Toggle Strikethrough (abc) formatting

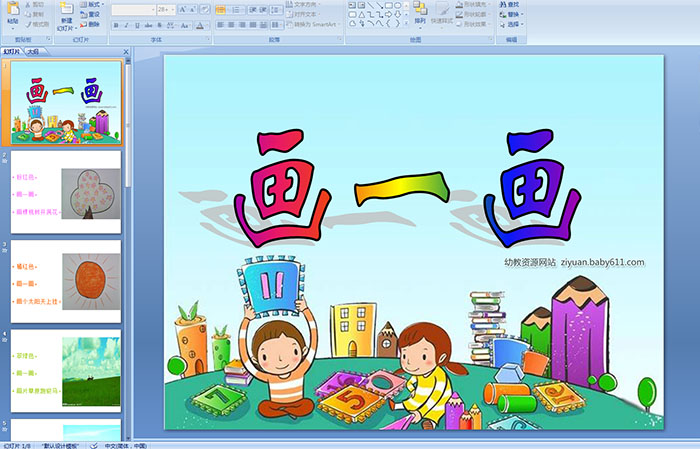pos(148,25)
